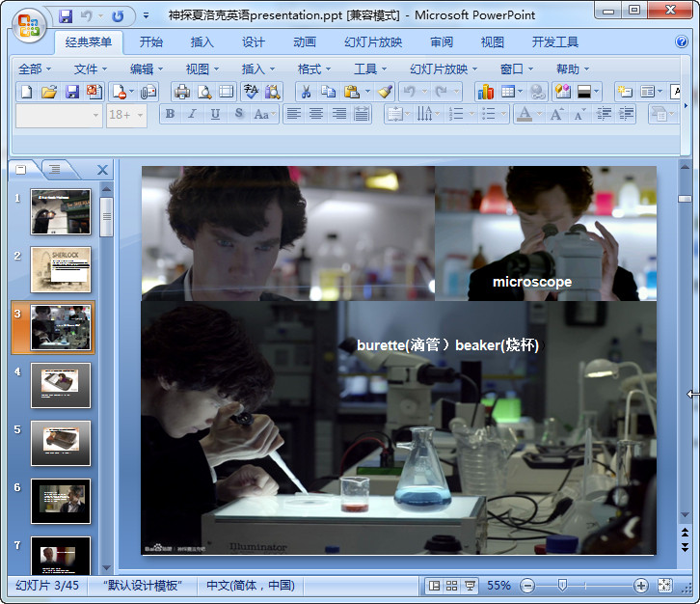Click the "默认设计模板" theme status button

(143, 586)
